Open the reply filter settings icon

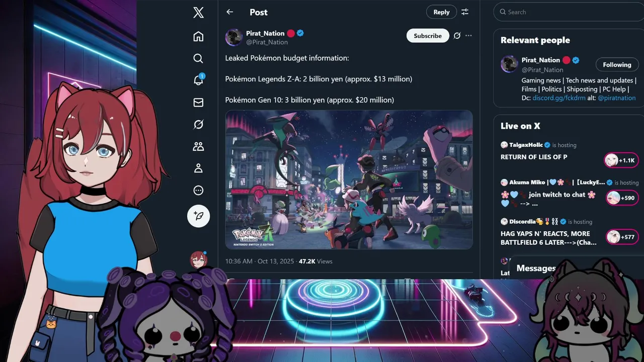[x=465, y=12]
